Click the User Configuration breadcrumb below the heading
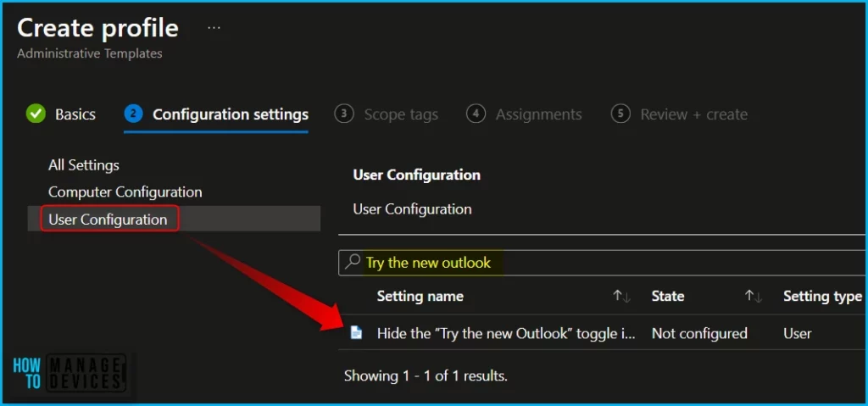868x406 pixels. [413, 209]
